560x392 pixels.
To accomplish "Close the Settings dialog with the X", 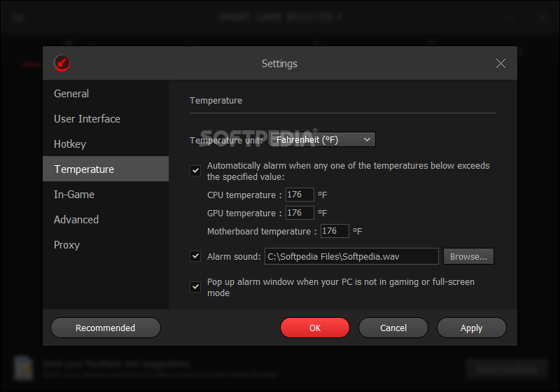I will point(500,64).
